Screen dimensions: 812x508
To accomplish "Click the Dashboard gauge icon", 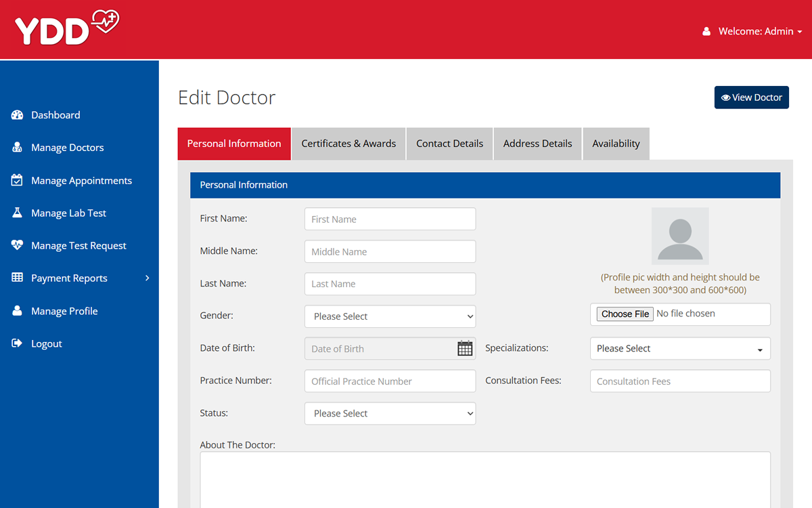I will [x=18, y=115].
